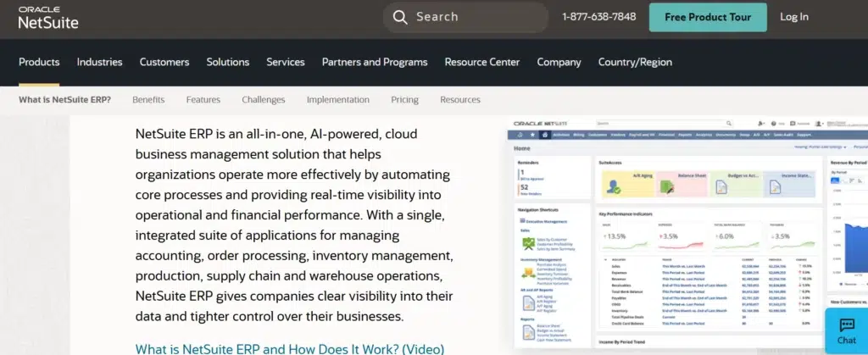Click the home icon in dashboard preview navbar

(x=545, y=135)
